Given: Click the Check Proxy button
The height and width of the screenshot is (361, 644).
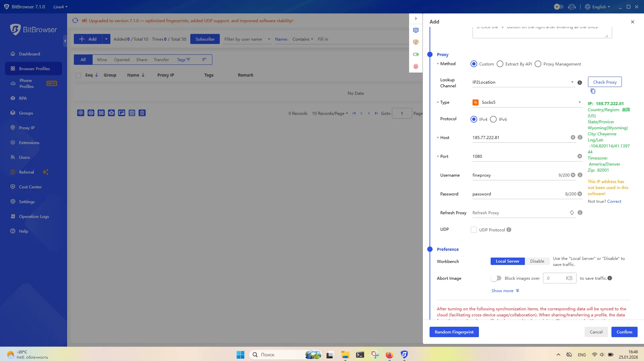Looking at the screenshot, I should click(605, 82).
